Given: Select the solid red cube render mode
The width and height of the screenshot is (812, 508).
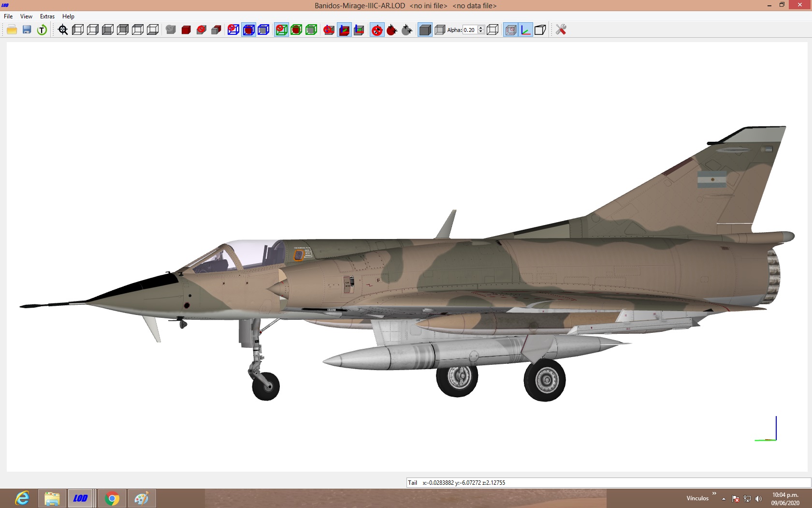Looking at the screenshot, I should pos(186,30).
